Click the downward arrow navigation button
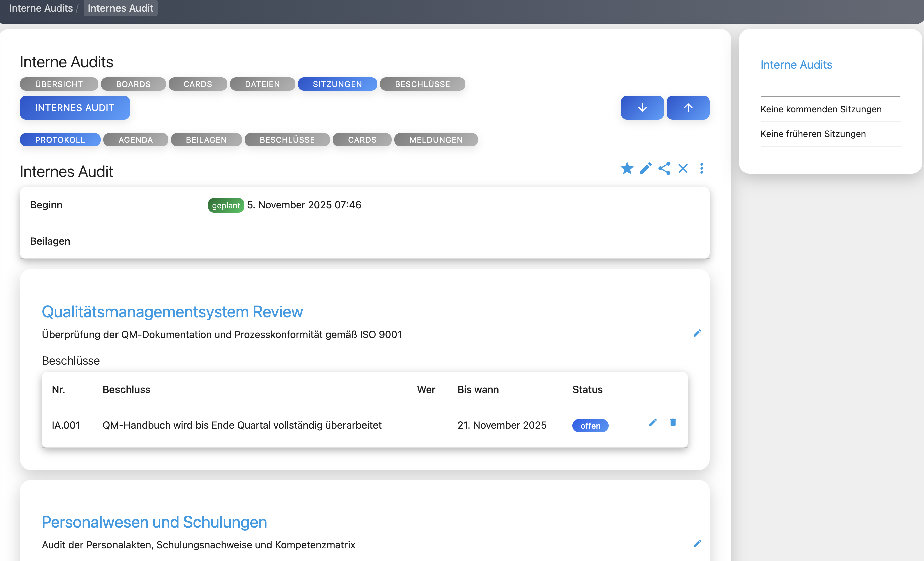 642,107
